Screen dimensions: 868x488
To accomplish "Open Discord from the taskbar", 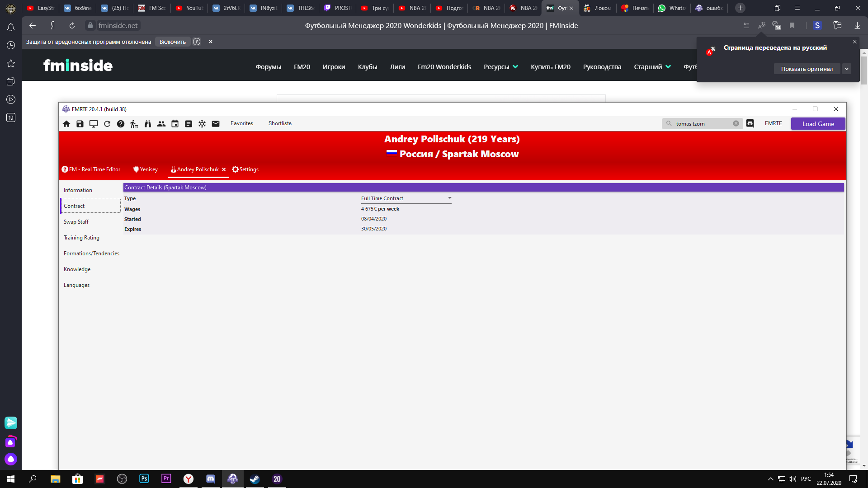I will [211, 479].
